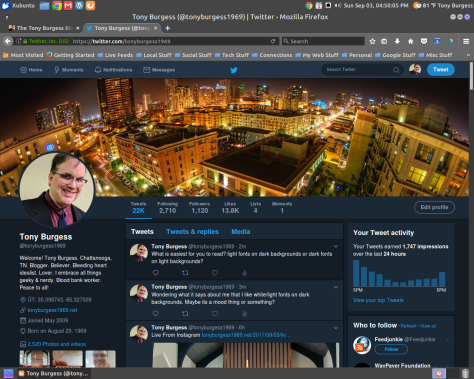This screenshot has height=379, width=474.
Task: Close the Tony Burgess Twitter tab
Action: 155,28
